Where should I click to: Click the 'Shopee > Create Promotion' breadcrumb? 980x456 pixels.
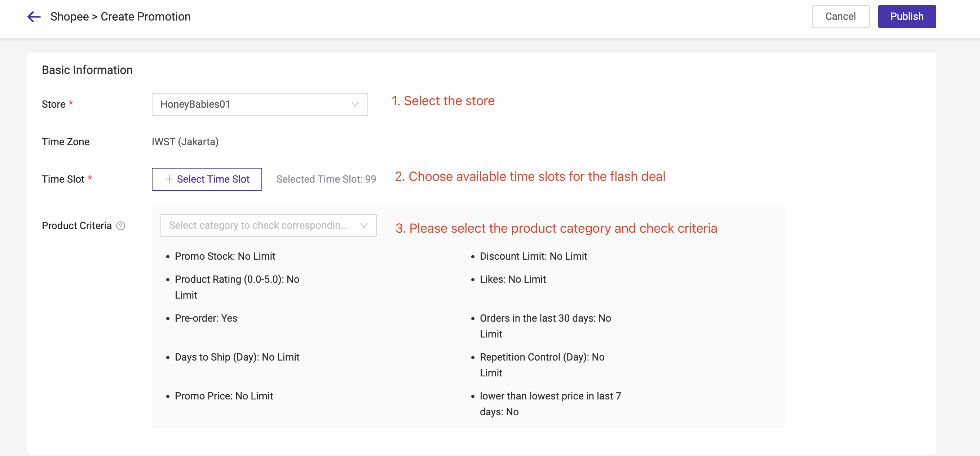pos(120,17)
